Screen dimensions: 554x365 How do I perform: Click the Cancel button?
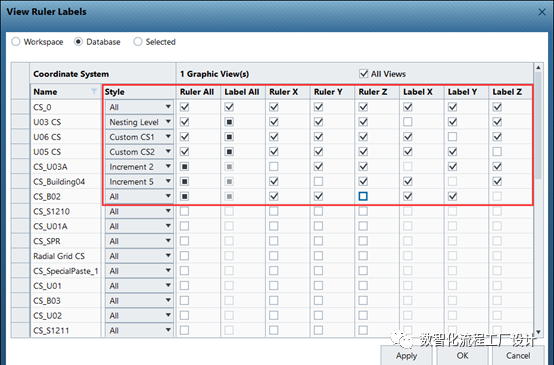pos(518,355)
